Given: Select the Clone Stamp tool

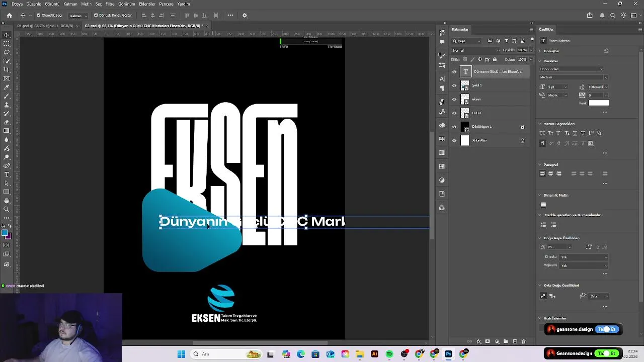Looking at the screenshot, I should (7, 105).
